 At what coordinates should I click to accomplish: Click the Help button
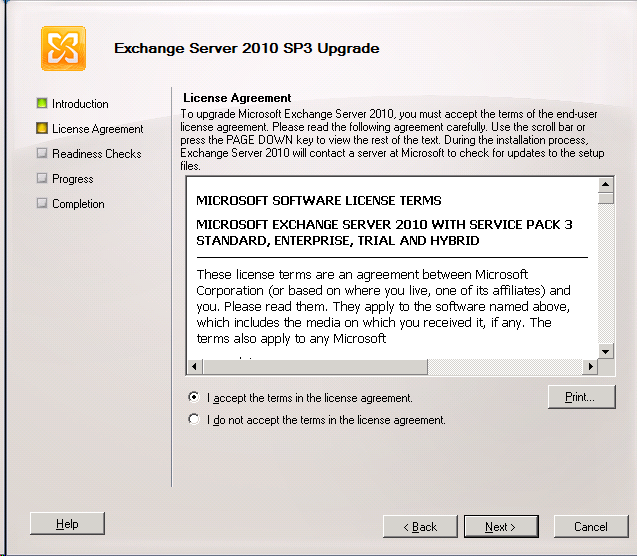67,524
